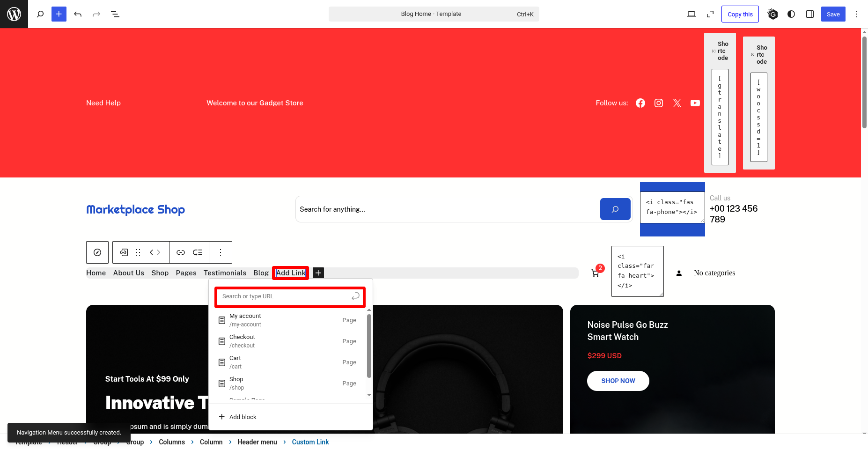868x450 pixels.
Task: Click the Copy this button
Action: 740,14
